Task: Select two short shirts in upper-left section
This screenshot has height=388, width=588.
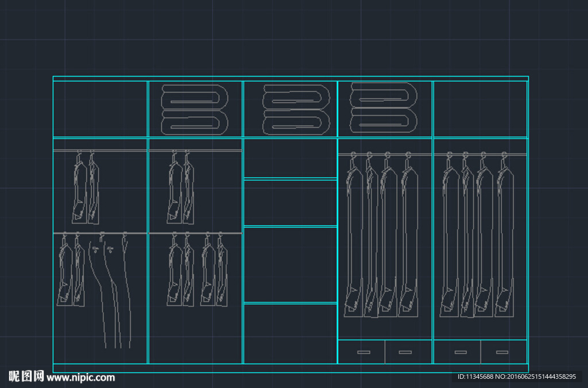Action: click(86, 190)
